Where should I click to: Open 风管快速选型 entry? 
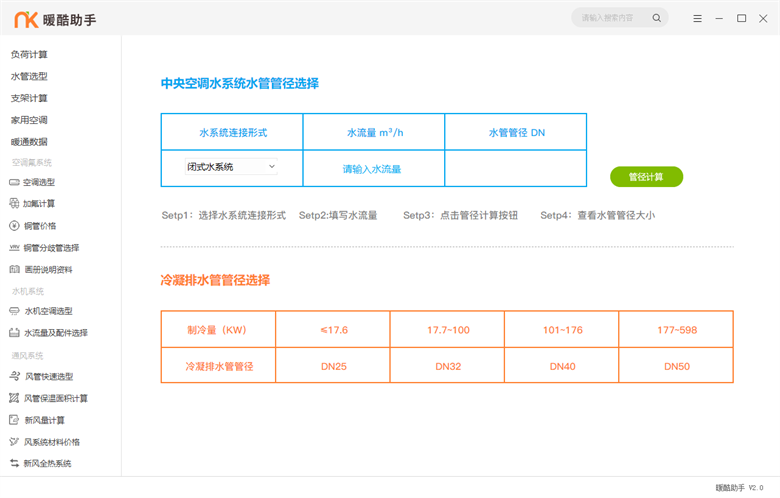[x=49, y=377]
